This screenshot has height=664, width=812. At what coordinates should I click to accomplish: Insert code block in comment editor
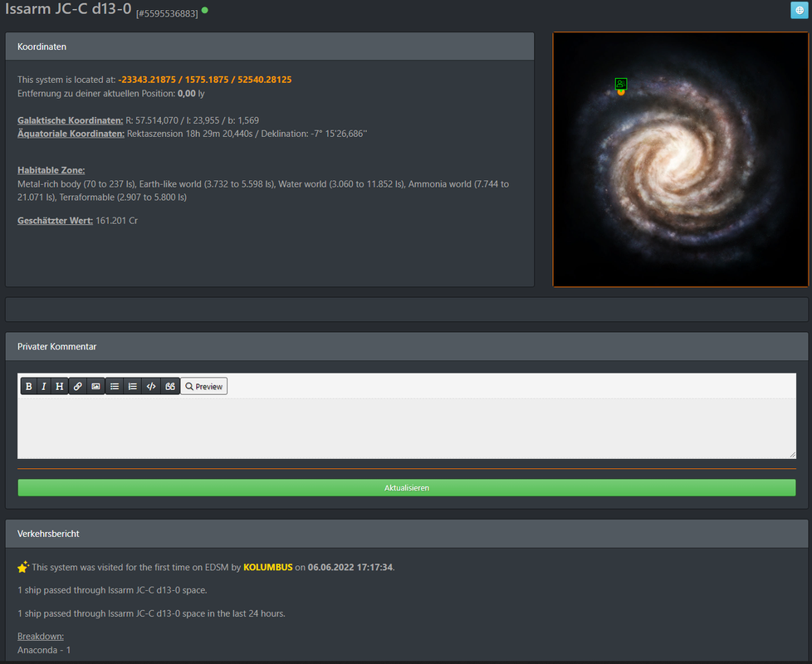pos(151,386)
